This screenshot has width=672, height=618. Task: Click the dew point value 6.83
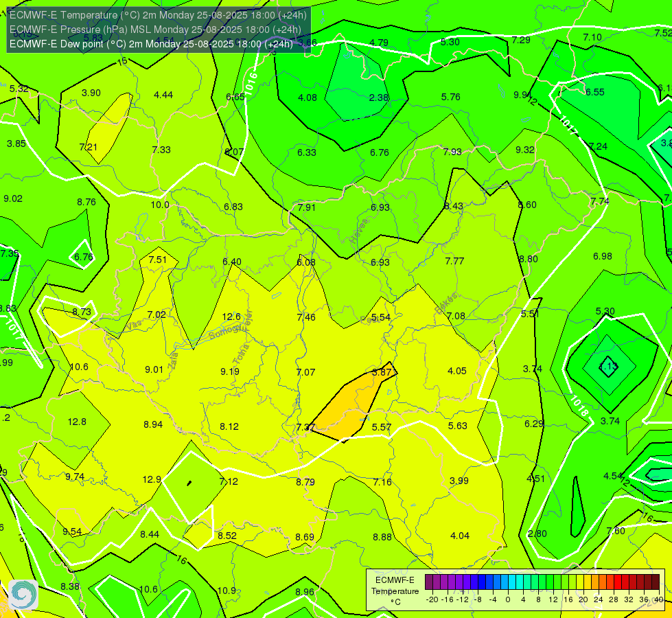(x=233, y=207)
